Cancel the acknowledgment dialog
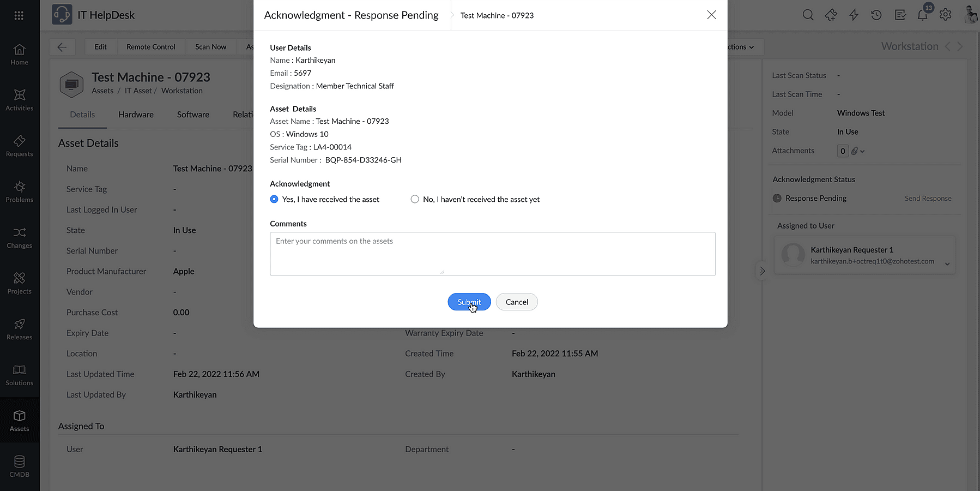 coord(517,302)
